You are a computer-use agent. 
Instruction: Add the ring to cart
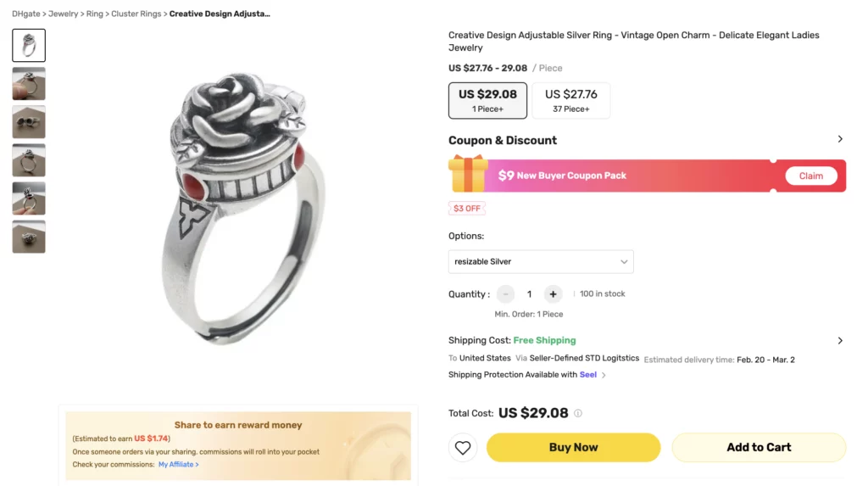(759, 448)
